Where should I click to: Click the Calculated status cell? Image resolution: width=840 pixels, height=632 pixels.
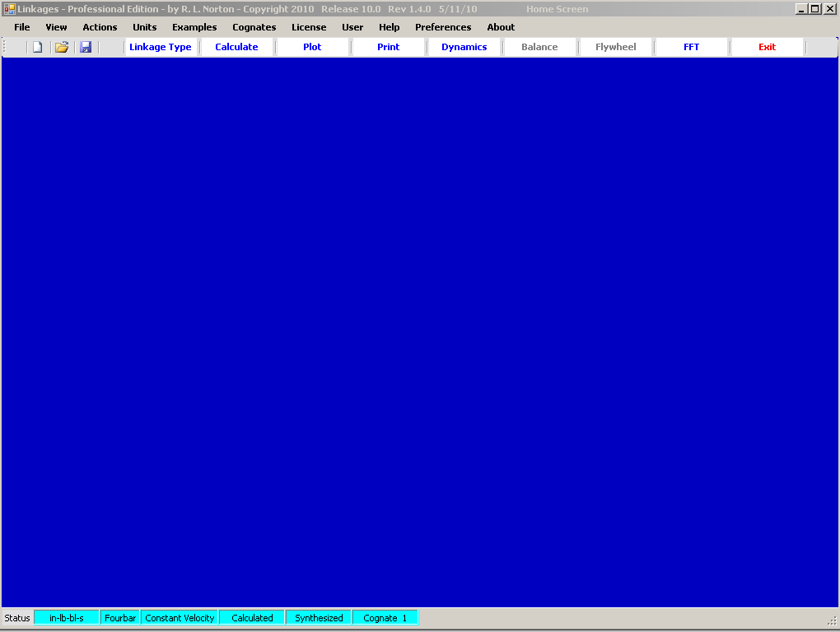click(x=252, y=617)
